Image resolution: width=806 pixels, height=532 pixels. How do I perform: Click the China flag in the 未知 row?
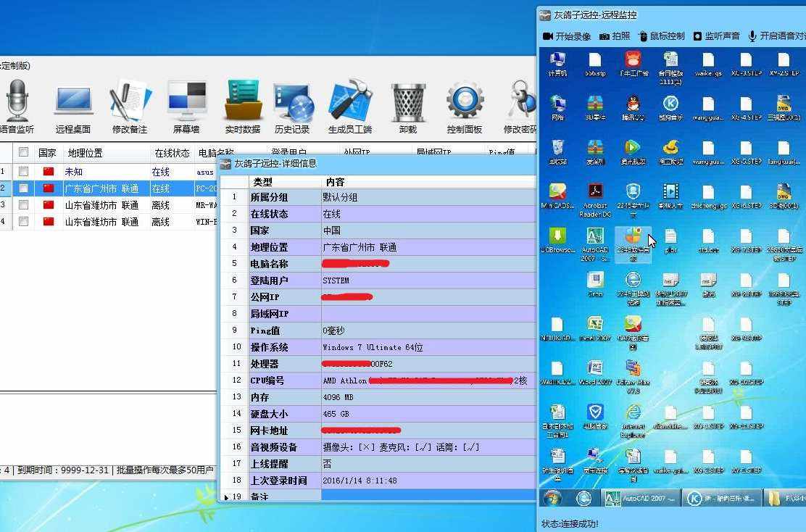tap(49, 171)
